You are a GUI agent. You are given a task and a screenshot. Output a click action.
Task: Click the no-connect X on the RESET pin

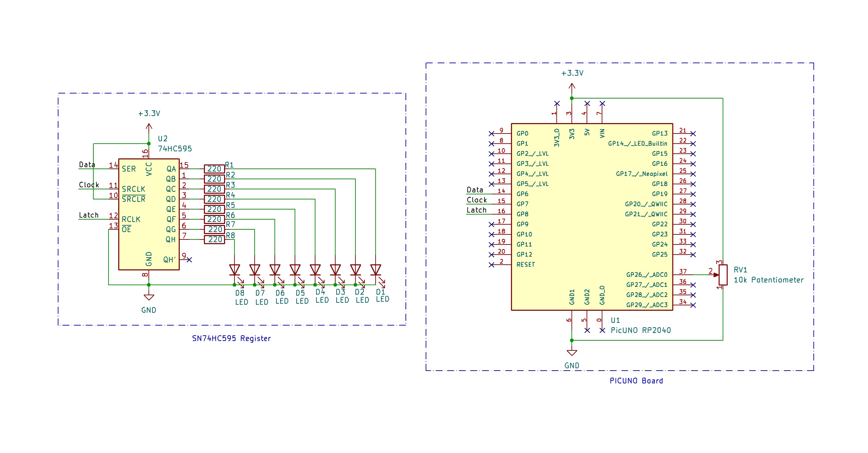tap(491, 265)
